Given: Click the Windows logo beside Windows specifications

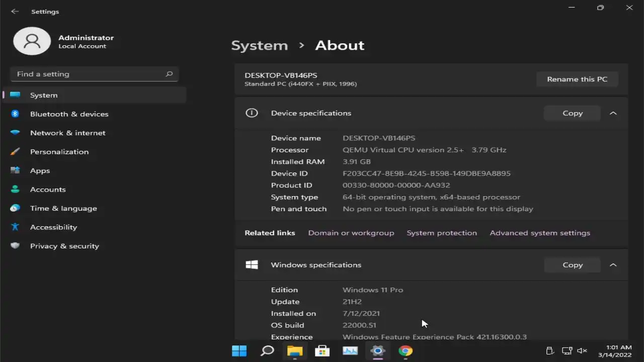Looking at the screenshot, I should coord(252,264).
